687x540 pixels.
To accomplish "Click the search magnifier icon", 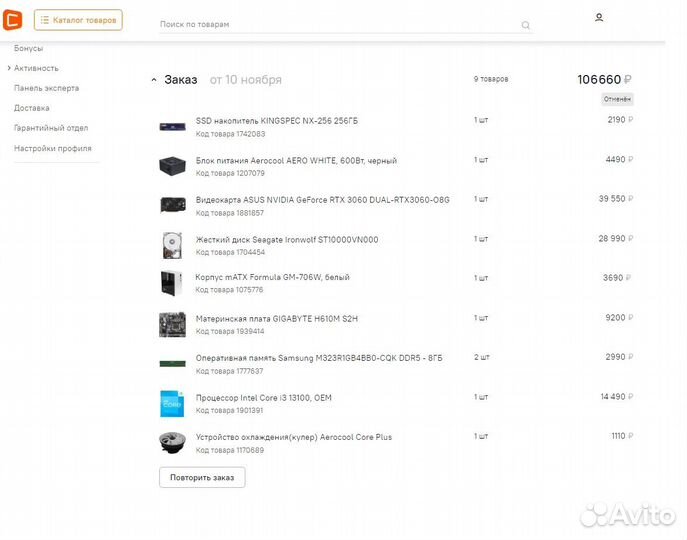I will click(x=525, y=25).
